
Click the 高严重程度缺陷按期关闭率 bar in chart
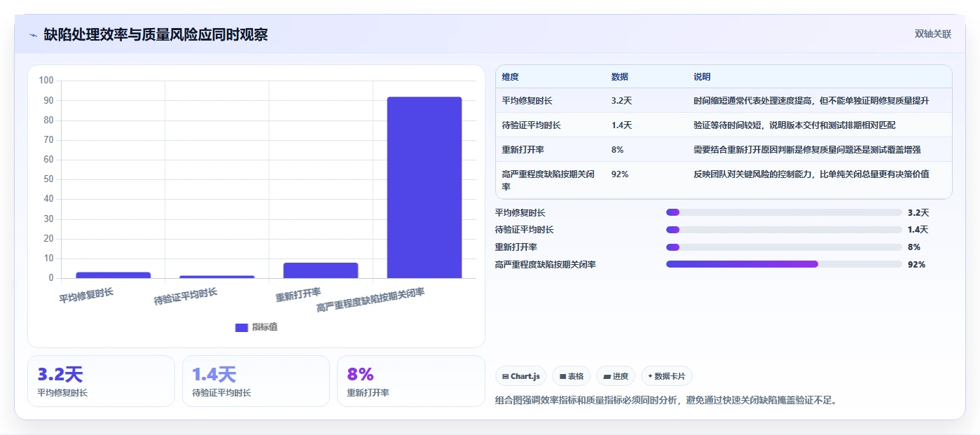425,187
